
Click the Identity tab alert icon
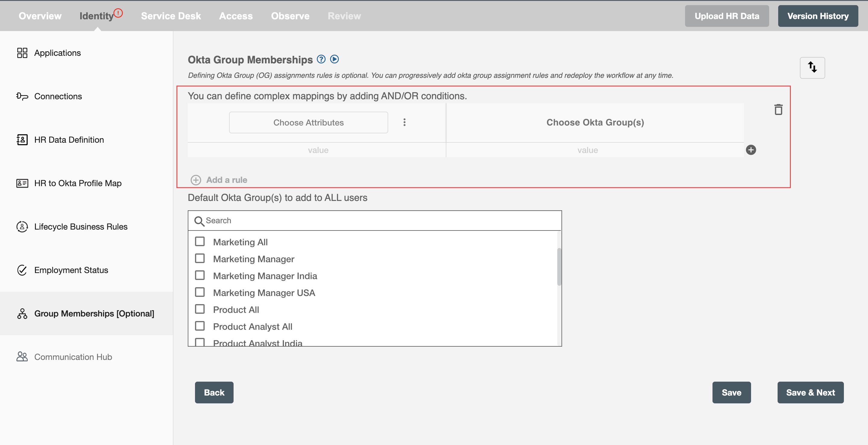[118, 13]
